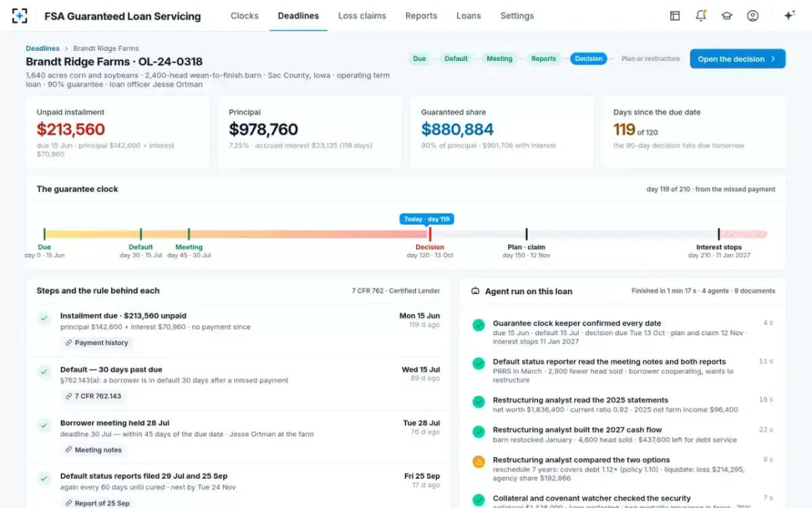Click the check icon for Default status reports step
This screenshot has width=812, height=508.
(x=44, y=478)
